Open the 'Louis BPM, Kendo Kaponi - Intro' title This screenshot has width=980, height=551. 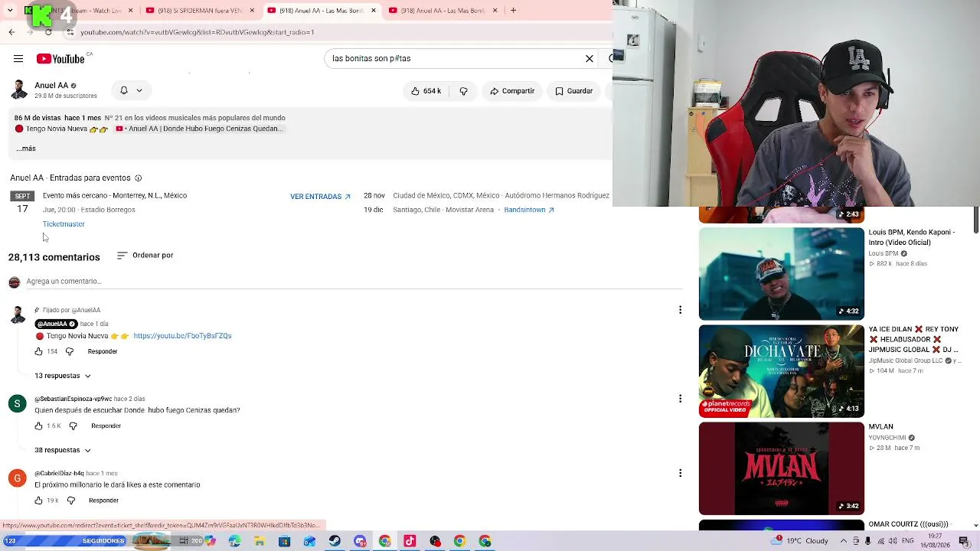point(912,237)
